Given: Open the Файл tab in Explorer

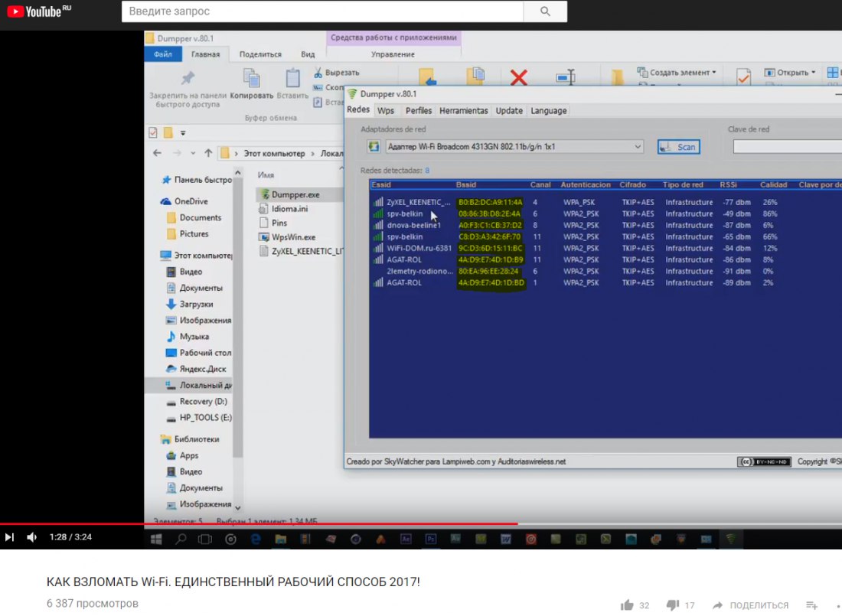Looking at the screenshot, I should (x=163, y=54).
